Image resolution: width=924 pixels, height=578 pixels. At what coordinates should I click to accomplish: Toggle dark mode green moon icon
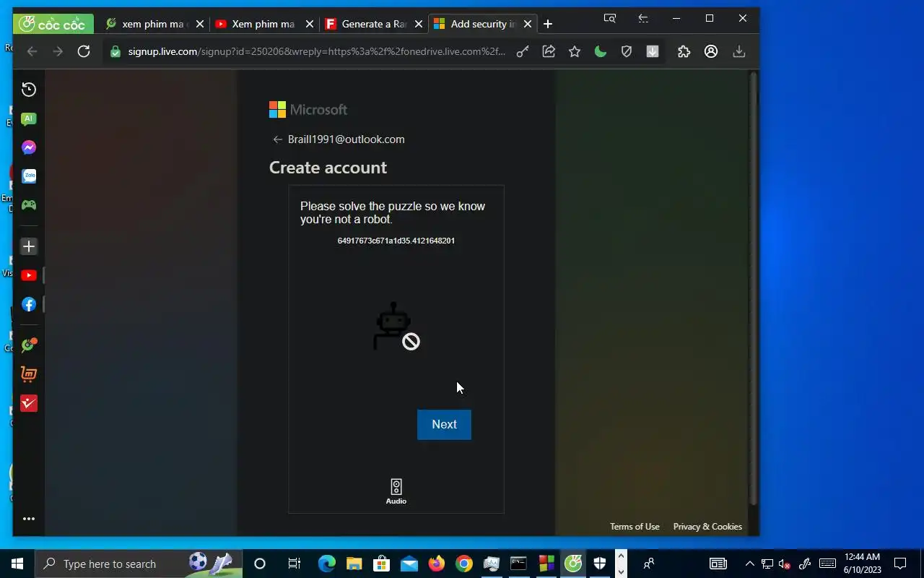[x=601, y=51]
